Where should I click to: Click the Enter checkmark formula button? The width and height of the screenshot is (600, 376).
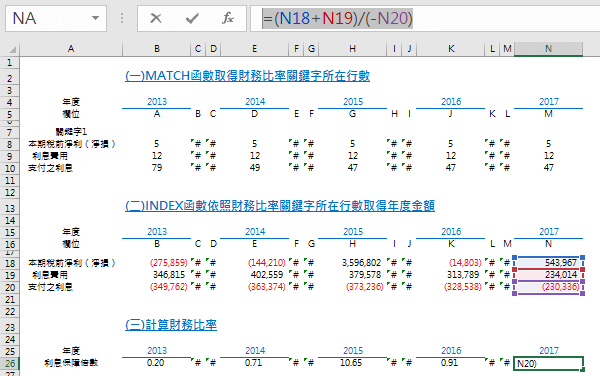pyautogui.click(x=192, y=18)
